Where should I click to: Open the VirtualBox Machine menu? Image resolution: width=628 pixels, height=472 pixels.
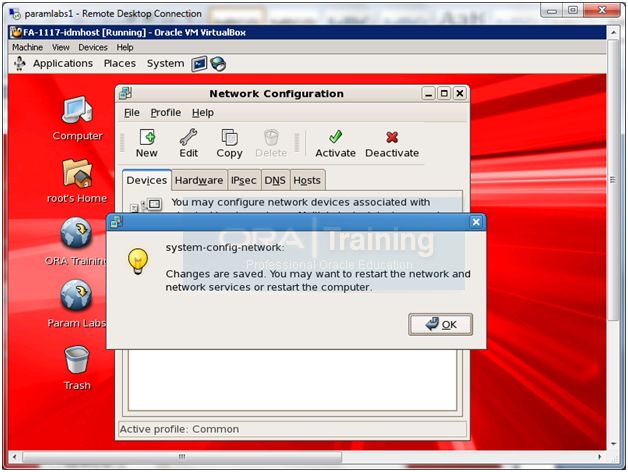coord(27,47)
